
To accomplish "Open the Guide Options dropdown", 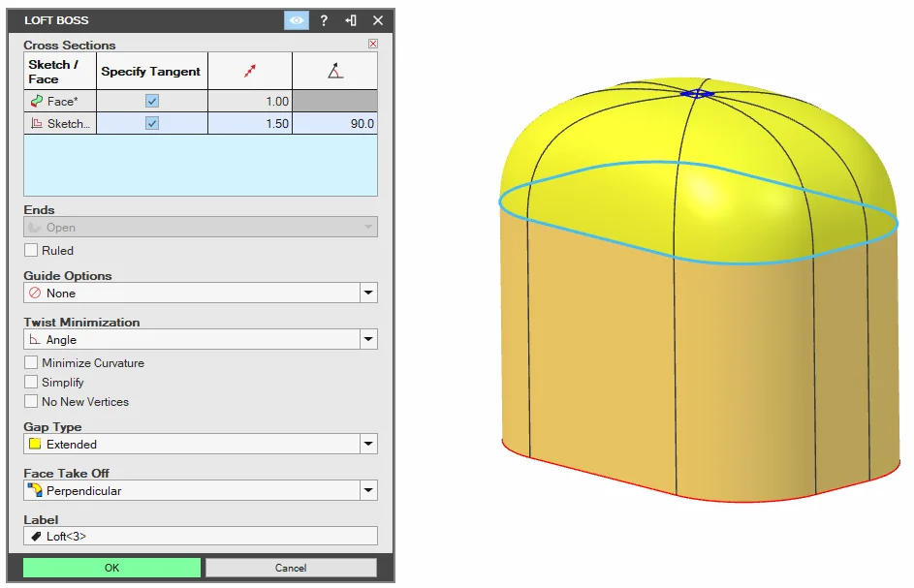I will coord(368,293).
